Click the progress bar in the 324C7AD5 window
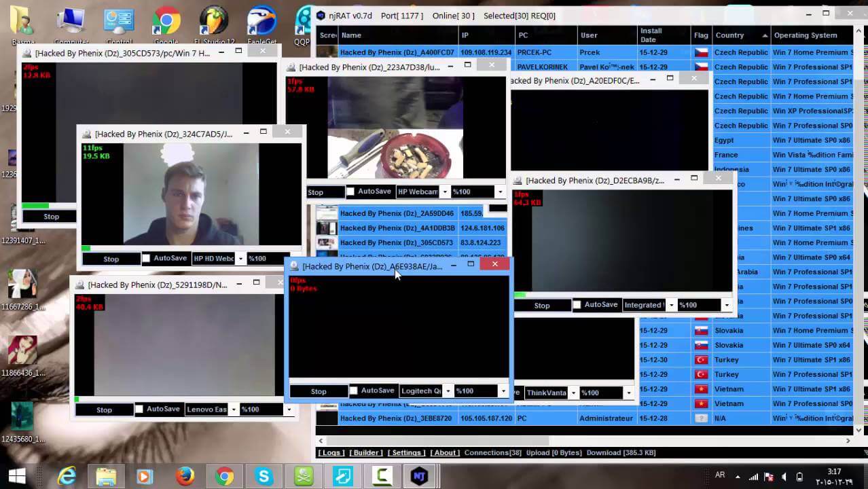This screenshot has width=868, height=489. point(191,249)
